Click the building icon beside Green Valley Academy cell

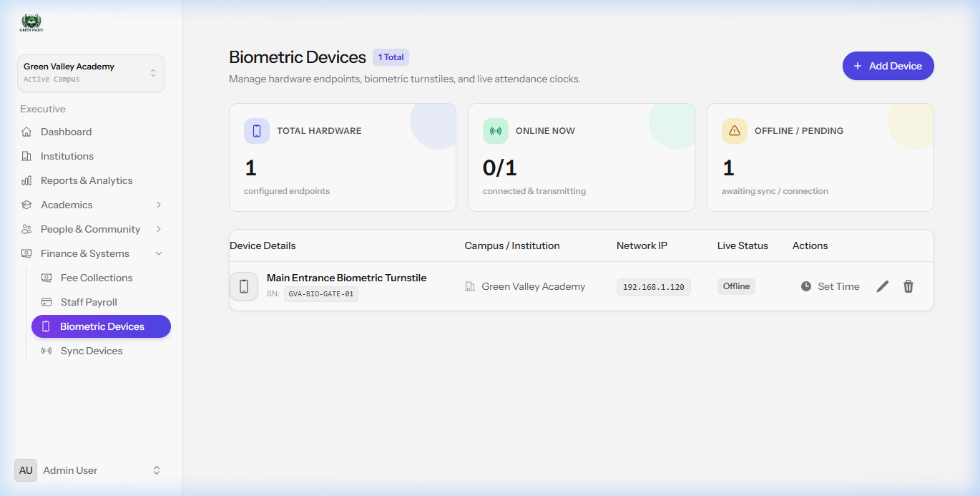pos(470,286)
